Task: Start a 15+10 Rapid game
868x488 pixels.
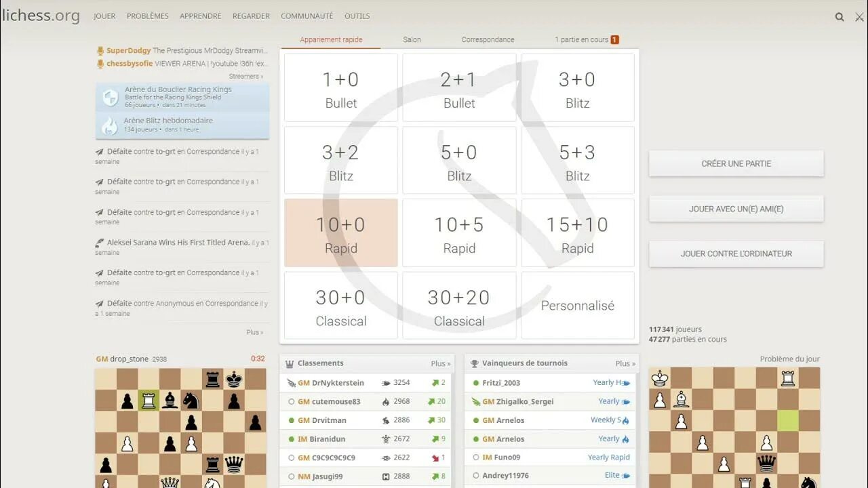Action: click(x=578, y=233)
